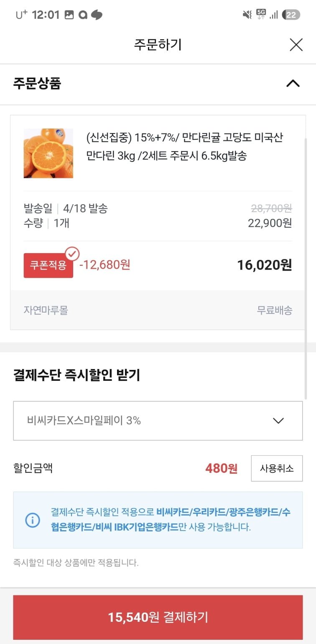Click the vertical scrollbar on right edge

click(x=306, y=268)
